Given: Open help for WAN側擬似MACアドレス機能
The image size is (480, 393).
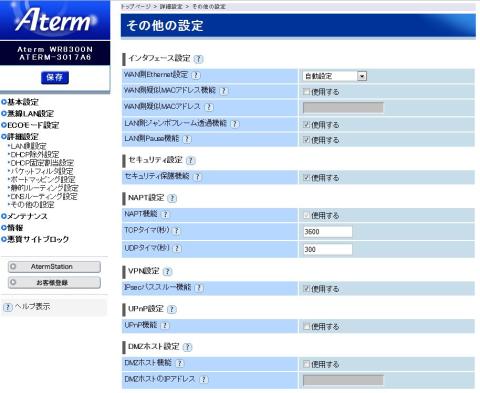Looking at the screenshot, I should [224, 91].
